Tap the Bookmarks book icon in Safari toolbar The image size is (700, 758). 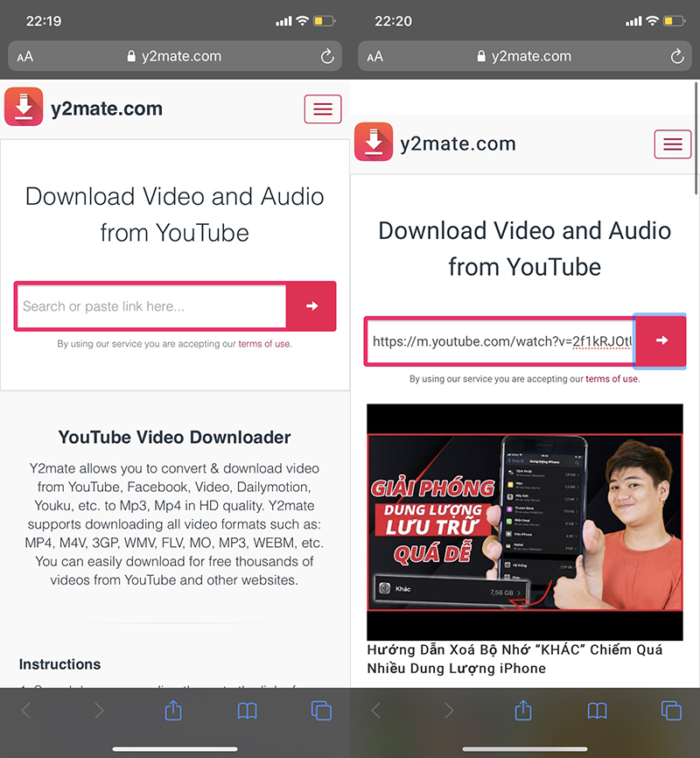click(x=247, y=711)
